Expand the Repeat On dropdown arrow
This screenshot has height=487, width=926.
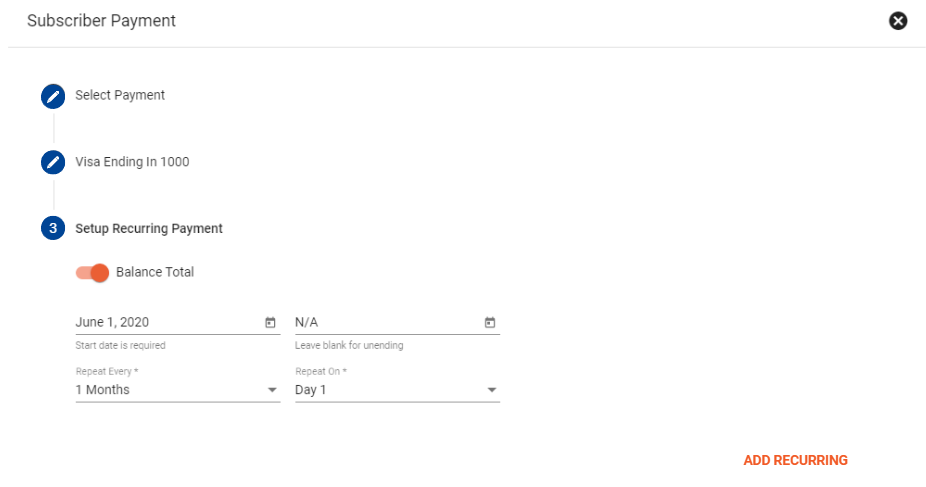click(491, 390)
